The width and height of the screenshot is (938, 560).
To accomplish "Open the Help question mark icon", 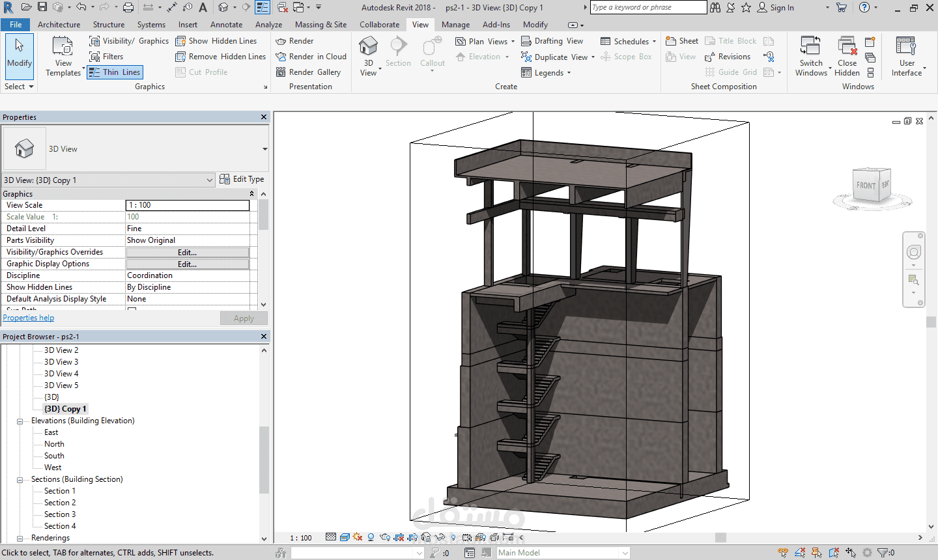I will tap(864, 7).
